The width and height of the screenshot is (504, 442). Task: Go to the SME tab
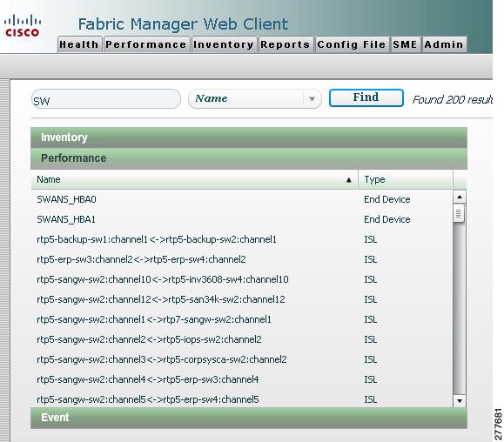(406, 44)
